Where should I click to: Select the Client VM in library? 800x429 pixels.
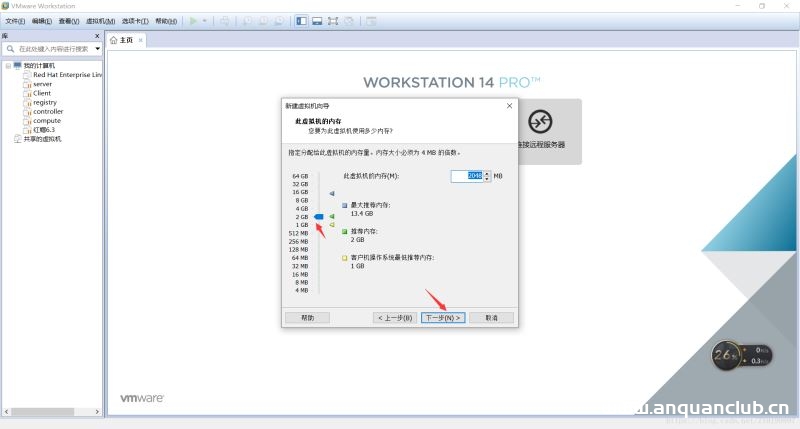point(42,93)
